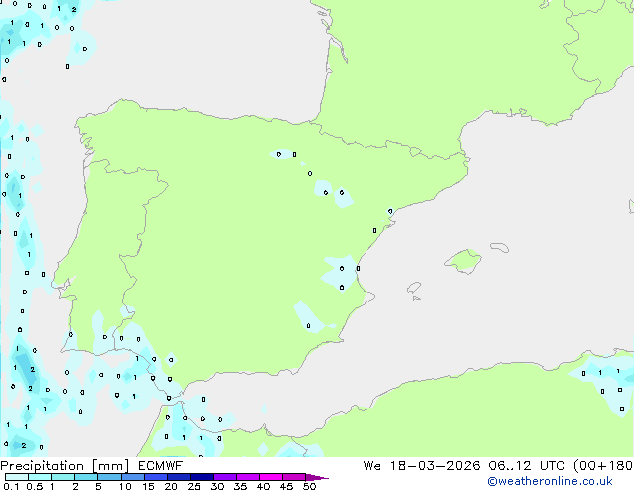Select the 40–45 mm magenta legend swatch
This screenshot has height=490, width=634.
pyautogui.click(x=271, y=477)
